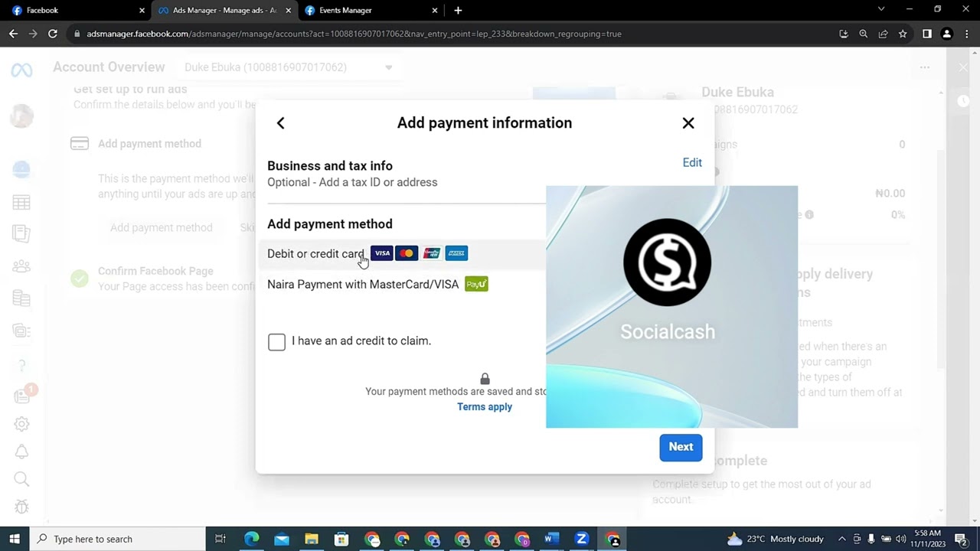Launch Microsoft Edge from the taskbar
This screenshot has width=980, height=551.
(x=251, y=539)
